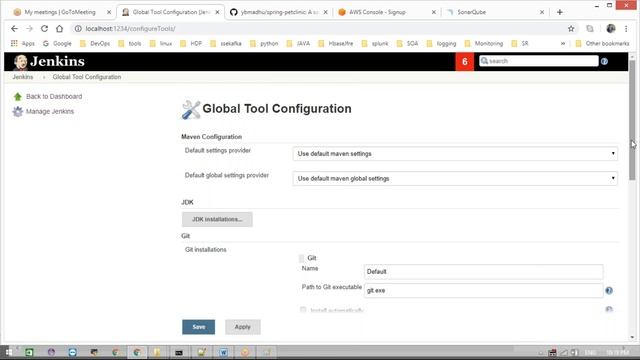Open the JAVA bookmarks folder
The image size is (640, 360).
tap(298, 43)
